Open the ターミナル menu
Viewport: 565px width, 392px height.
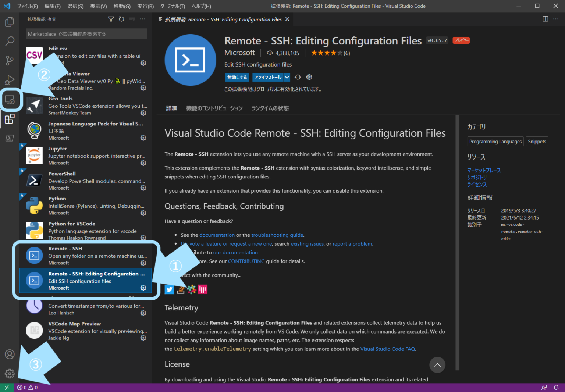pyautogui.click(x=173, y=6)
